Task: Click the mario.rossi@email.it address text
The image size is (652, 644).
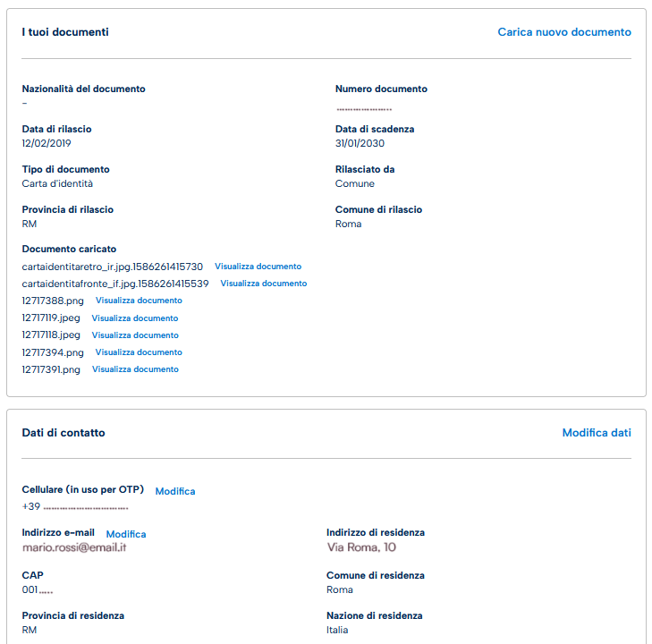Action: coord(74,547)
